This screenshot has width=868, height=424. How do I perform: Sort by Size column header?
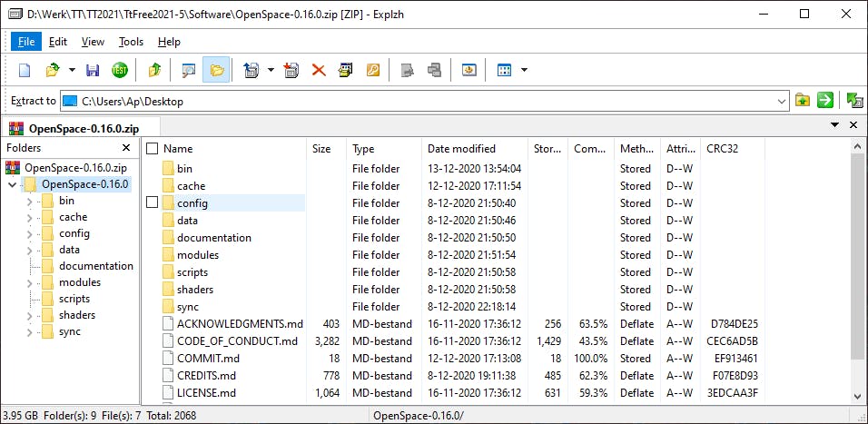(x=321, y=148)
